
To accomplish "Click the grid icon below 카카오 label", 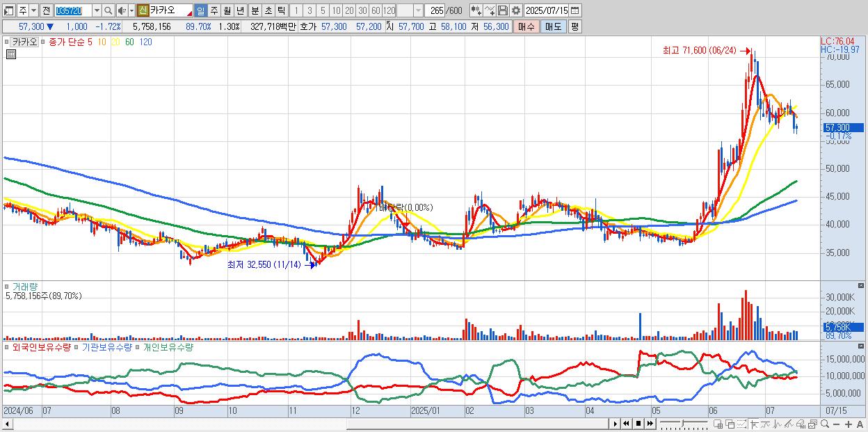I will click(x=11, y=54).
